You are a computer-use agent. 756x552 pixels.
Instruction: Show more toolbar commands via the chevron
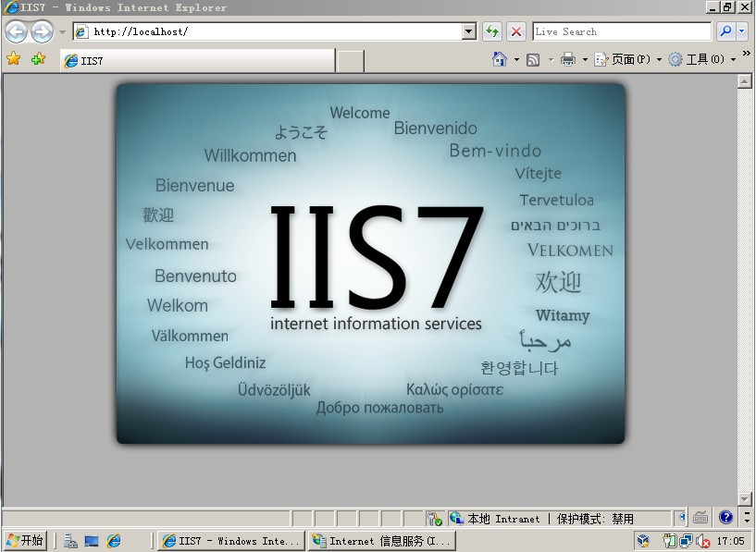pos(747,53)
